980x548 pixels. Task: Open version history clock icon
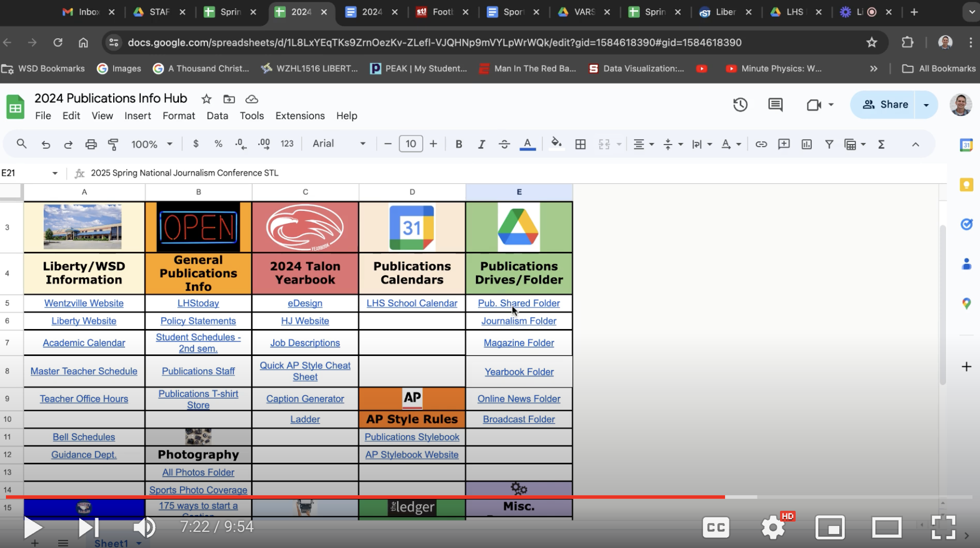740,105
